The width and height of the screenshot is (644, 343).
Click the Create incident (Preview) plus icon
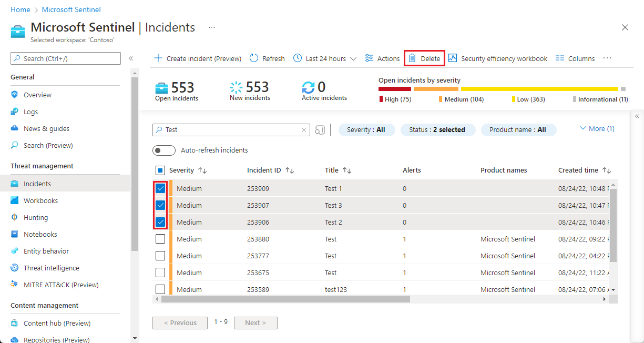158,58
